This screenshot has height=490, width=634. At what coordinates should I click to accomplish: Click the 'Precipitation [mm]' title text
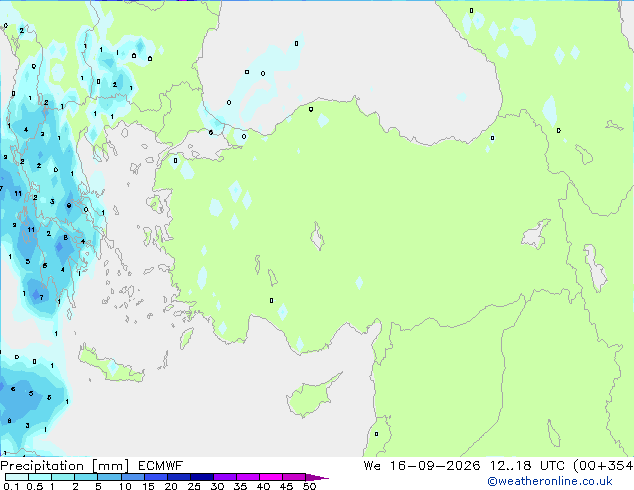tap(64, 466)
